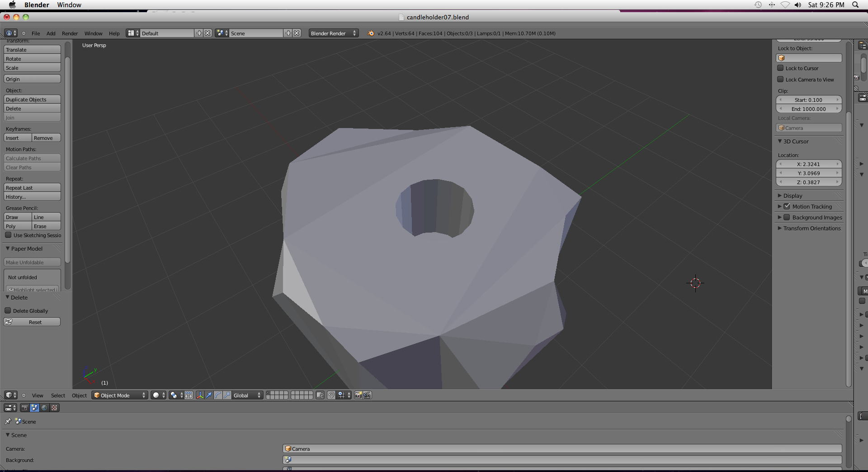This screenshot has height=472, width=868.
Task: Open the Info editor type selector
Action: pyautogui.click(x=11, y=33)
